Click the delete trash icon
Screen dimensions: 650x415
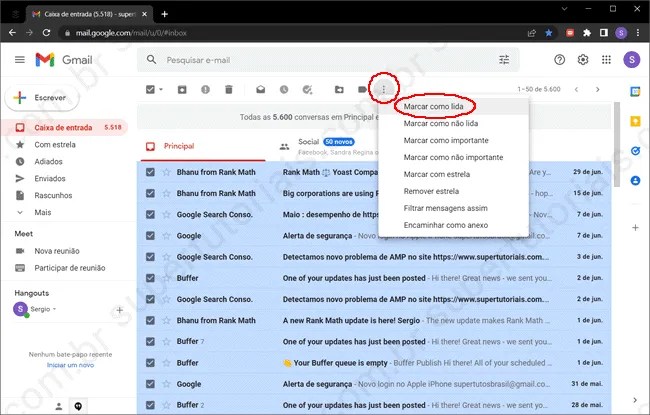point(229,89)
